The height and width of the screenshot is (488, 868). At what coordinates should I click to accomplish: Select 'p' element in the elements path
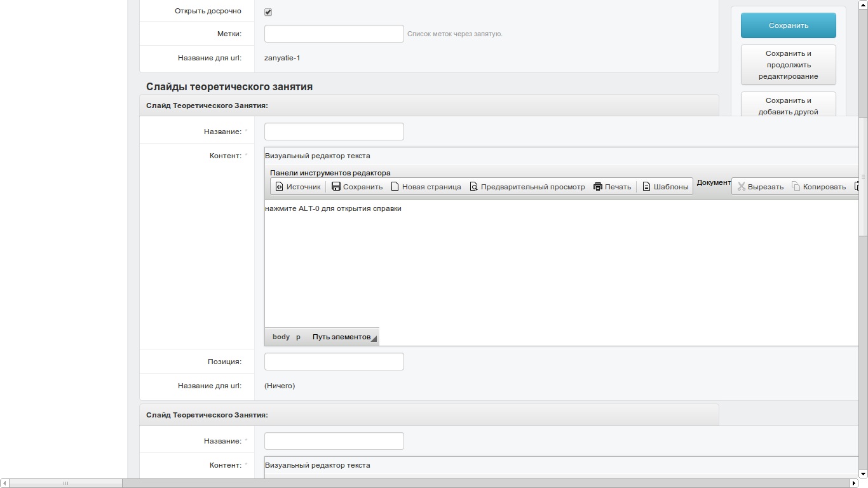point(298,337)
